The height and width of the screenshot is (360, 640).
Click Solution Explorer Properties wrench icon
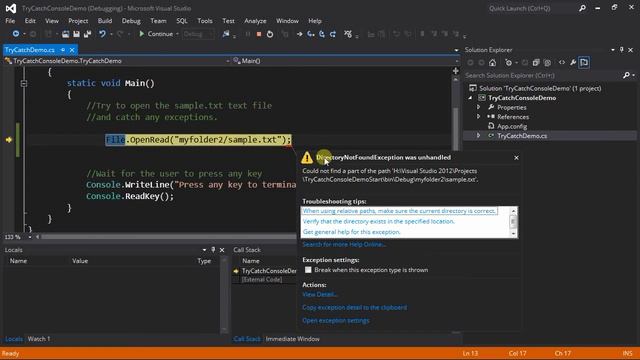coord(573,62)
